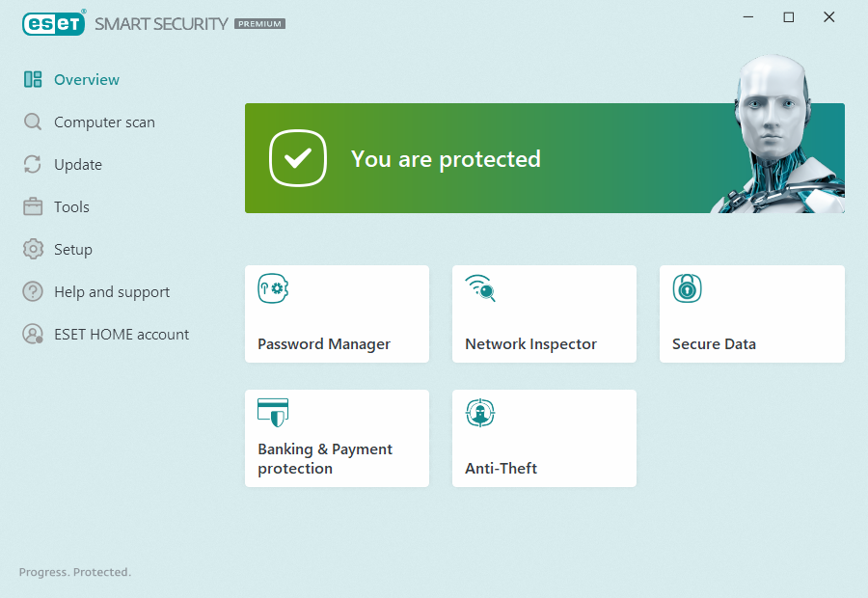Click the Tools briefcase icon
Viewport: 868px width, 598px height.
(x=33, y=207)
